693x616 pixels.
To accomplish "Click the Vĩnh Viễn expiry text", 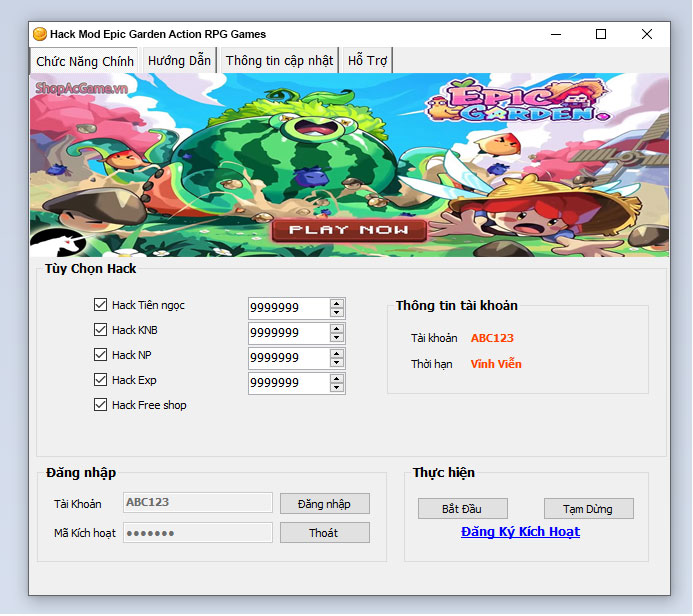I will pos(496,364).
